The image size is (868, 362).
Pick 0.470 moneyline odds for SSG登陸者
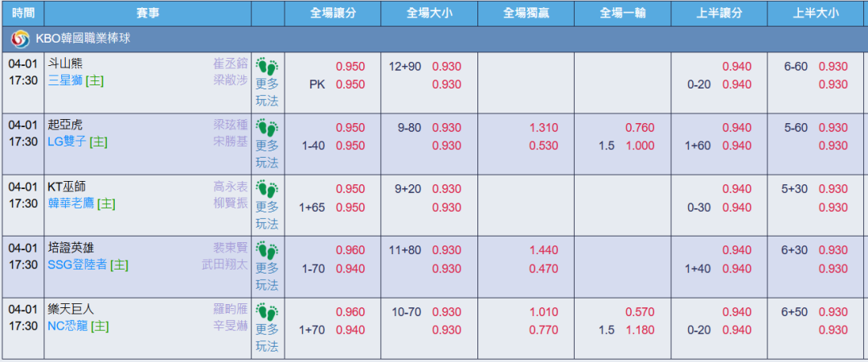click(543, 269)
